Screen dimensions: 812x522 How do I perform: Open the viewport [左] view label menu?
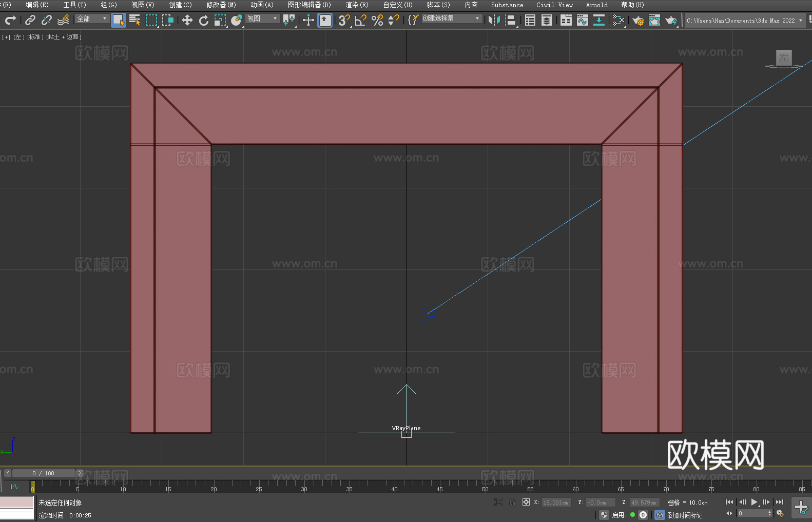(x=18, y=37)
